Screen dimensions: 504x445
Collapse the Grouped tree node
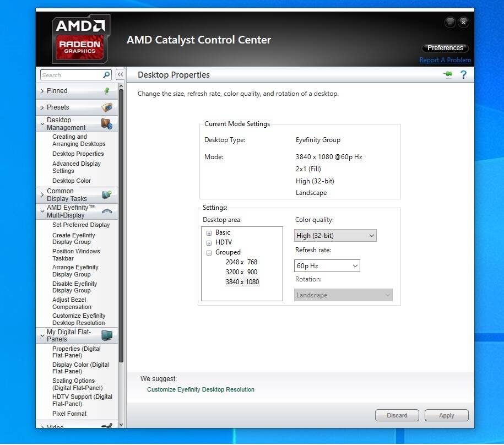point(209,253)
